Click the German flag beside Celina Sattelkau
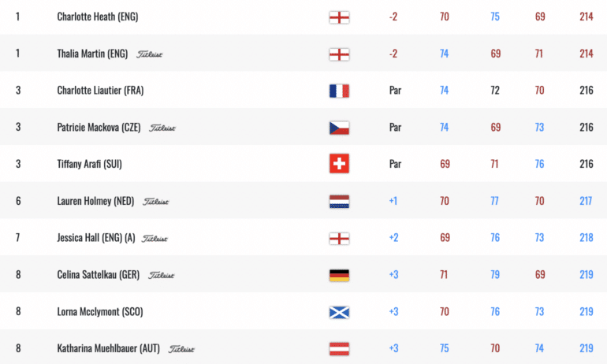 339,276
